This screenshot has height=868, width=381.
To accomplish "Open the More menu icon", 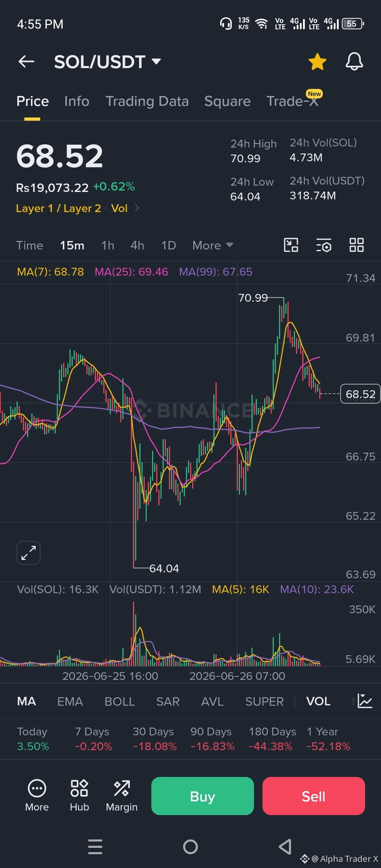I will [x=37, y=795].
